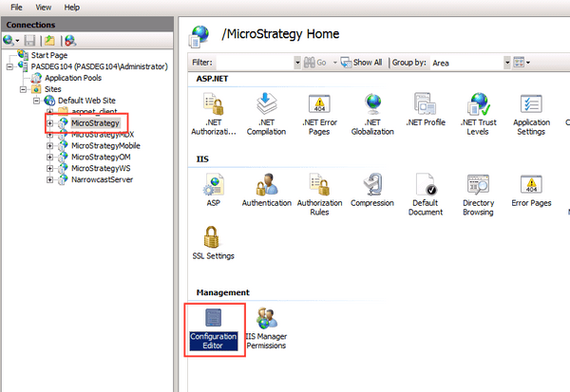Click Show All in filter bar

point(361,63)
